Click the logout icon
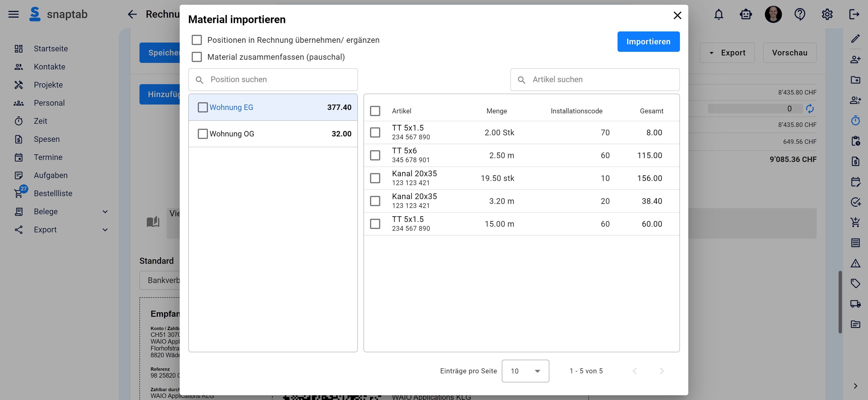The width and height of the screenshot is (868, 400). tap(854, 14)
